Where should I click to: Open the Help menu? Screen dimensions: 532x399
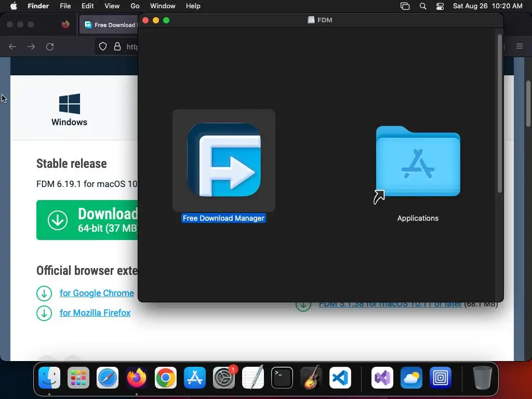click(x=193, y=6)
